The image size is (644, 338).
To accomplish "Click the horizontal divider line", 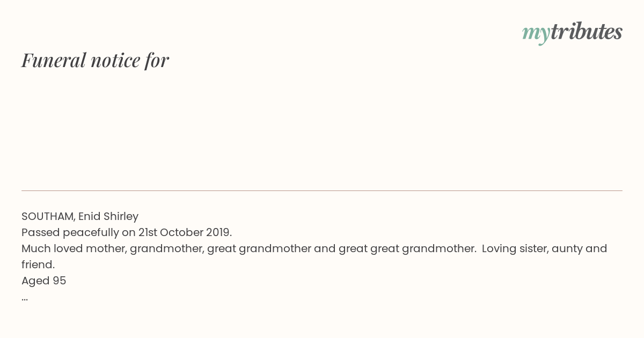I will coord(322,190).
